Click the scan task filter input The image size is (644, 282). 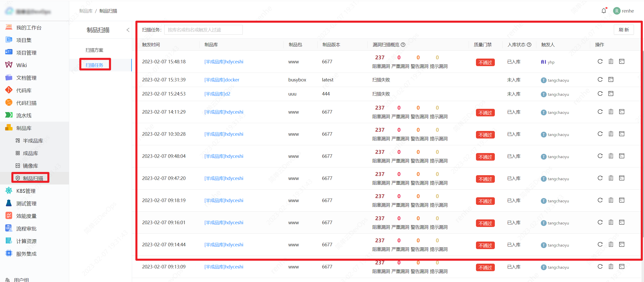tap(203, 30)
